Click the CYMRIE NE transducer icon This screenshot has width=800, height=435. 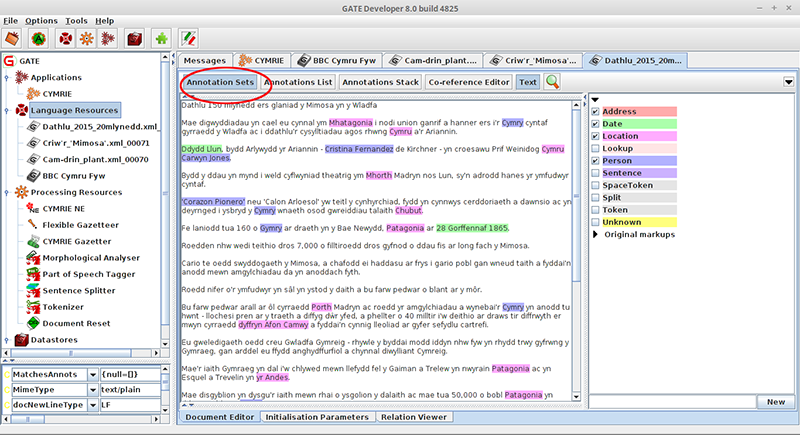[33, 208]
